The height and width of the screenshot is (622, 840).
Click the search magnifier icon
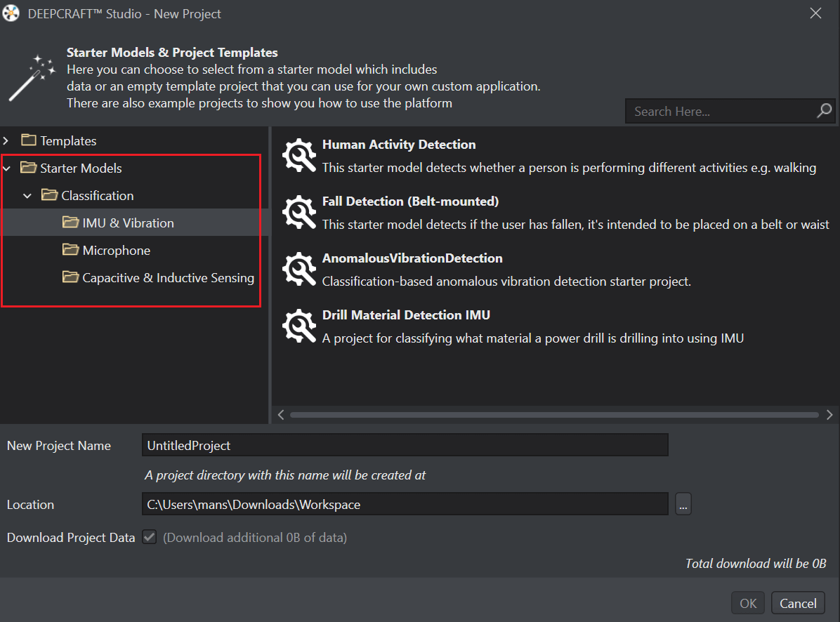click(824, 111)
